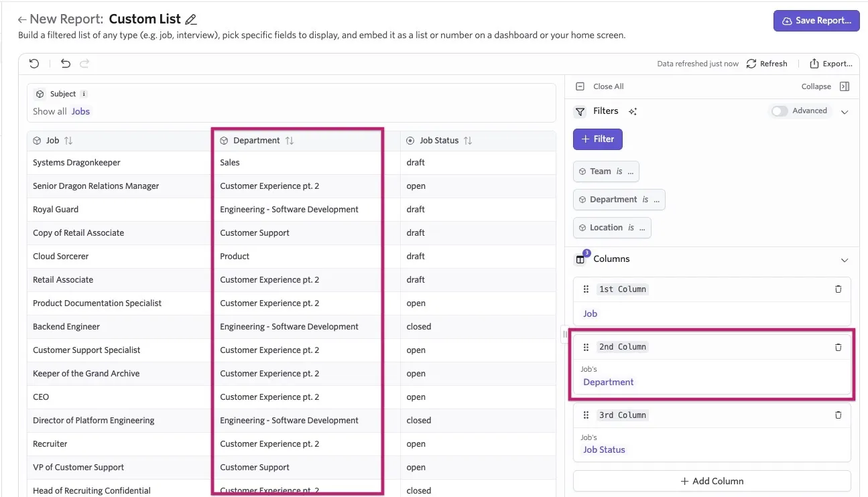Click the redo arrow icon
This screenshot has height=497, width=868.
(x=84, y=64)
